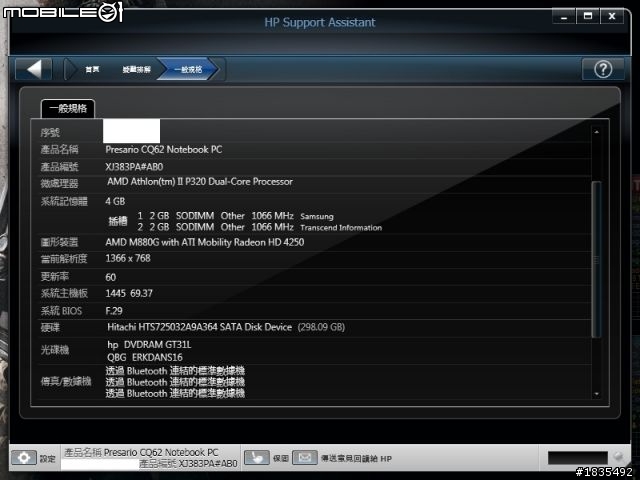This screenshot has height=480, width=640.
Task: Click the black field in bottom right bar
Action: coord(578,458)
